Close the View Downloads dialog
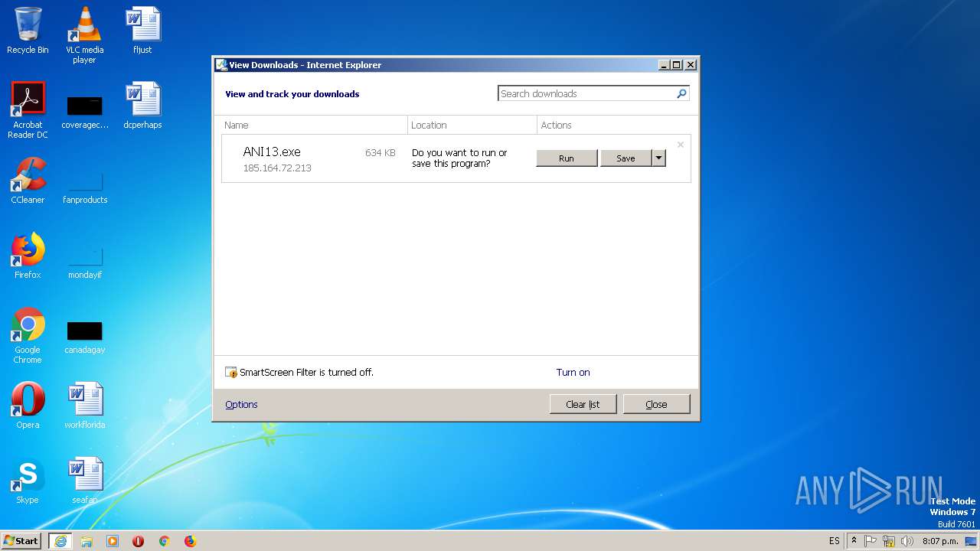 [x=656, y=404]
